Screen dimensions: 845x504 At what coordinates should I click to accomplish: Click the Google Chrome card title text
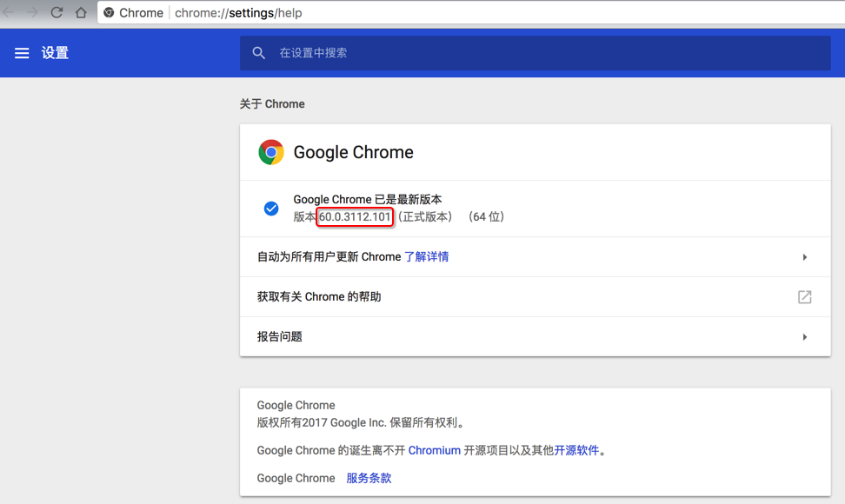[354, 152]
